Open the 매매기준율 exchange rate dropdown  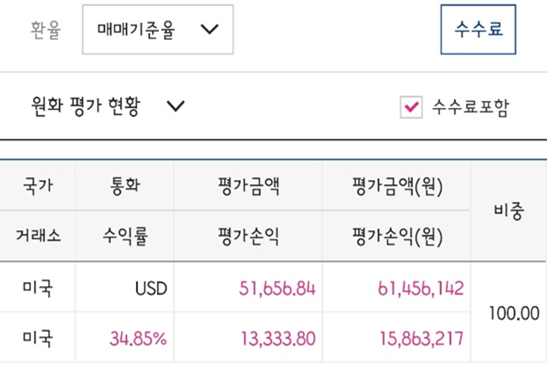[158, 30]
